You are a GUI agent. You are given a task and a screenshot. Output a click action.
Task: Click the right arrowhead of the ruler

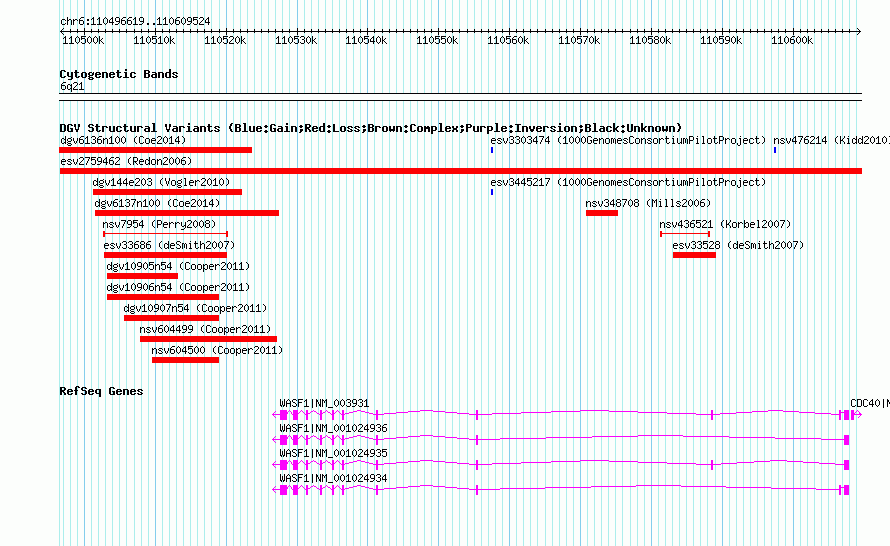coord(859,32)
